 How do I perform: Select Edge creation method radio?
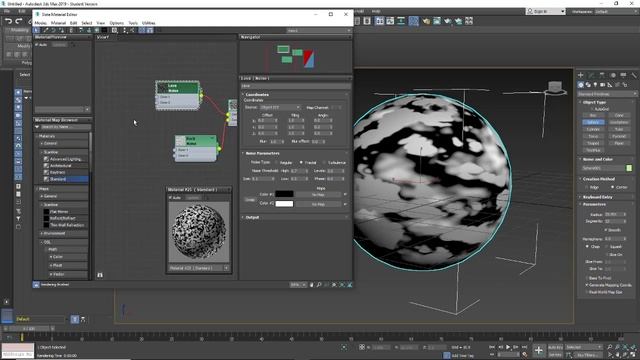587,187
